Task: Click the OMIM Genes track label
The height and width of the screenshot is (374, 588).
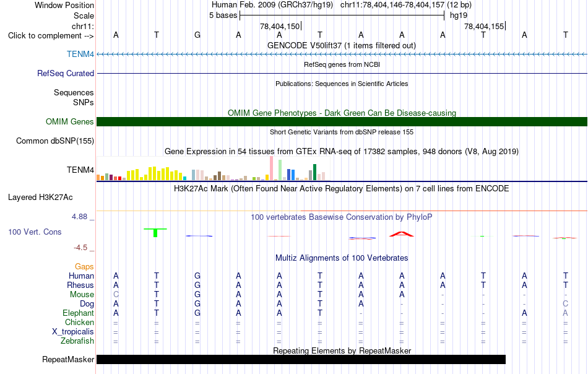Action: coord(70,121)
